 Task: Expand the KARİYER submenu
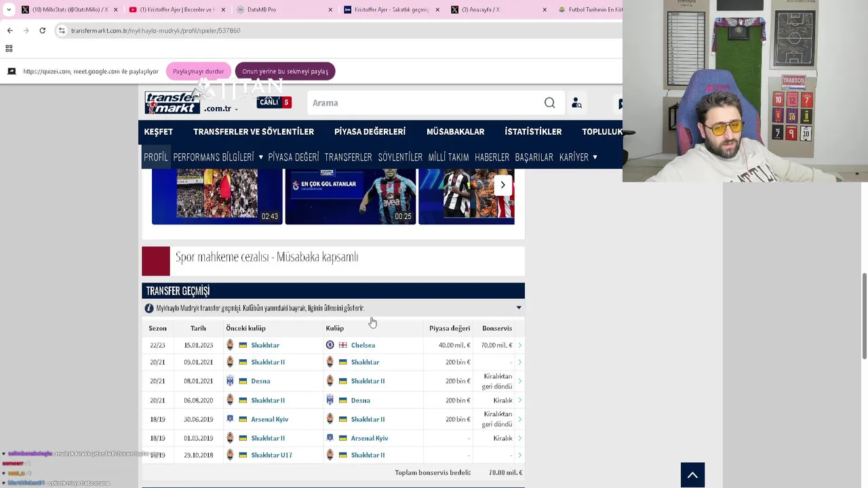(595, 157)
